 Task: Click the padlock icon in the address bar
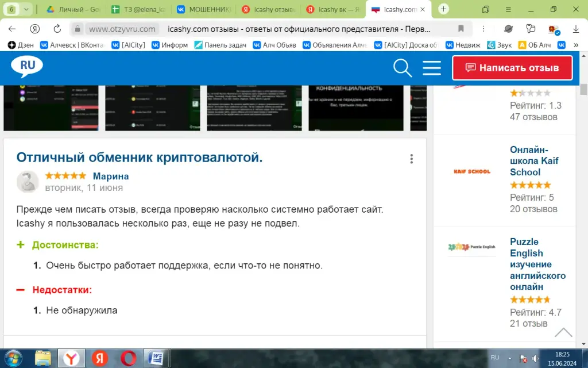click(x=78, y=29)
